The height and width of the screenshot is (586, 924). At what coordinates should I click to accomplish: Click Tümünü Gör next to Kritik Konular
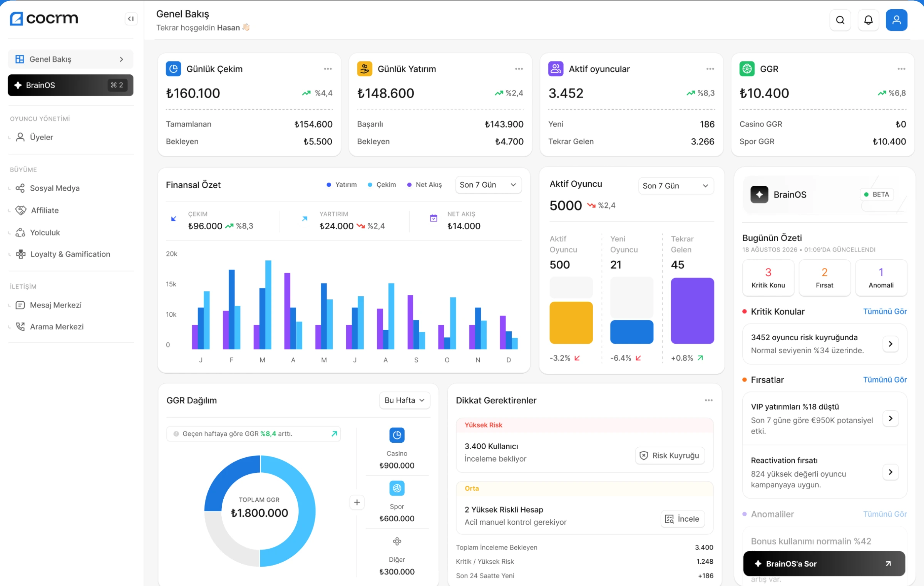[x=885, y=311]
